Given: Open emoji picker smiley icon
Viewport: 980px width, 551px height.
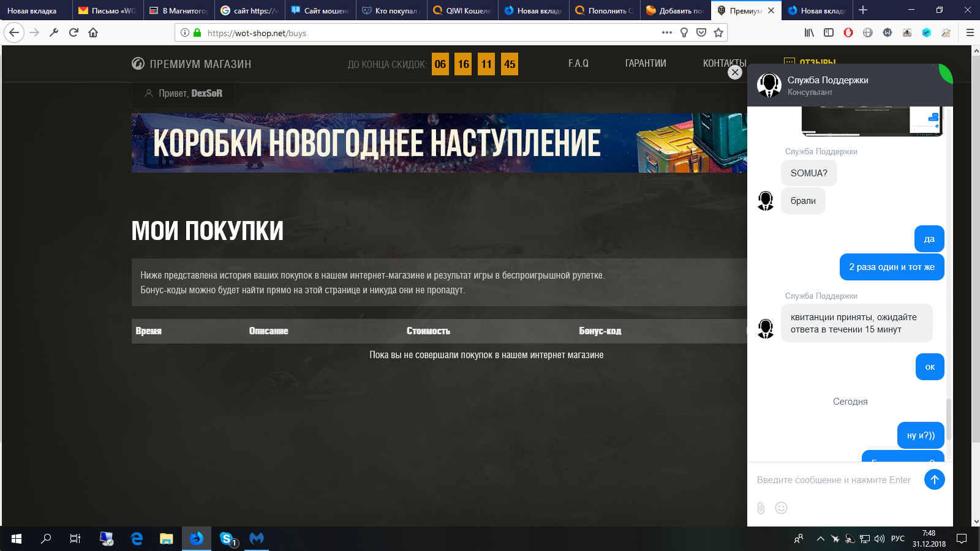Looking at the screenshot, I should [781, 508].
